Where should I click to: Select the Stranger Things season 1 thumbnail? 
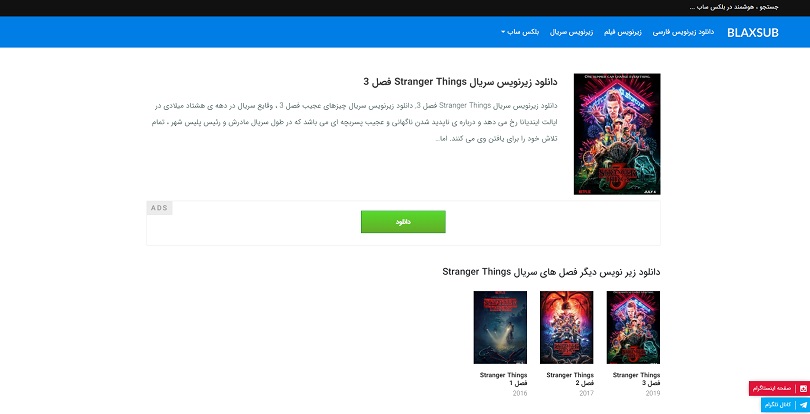coord(500,327)
